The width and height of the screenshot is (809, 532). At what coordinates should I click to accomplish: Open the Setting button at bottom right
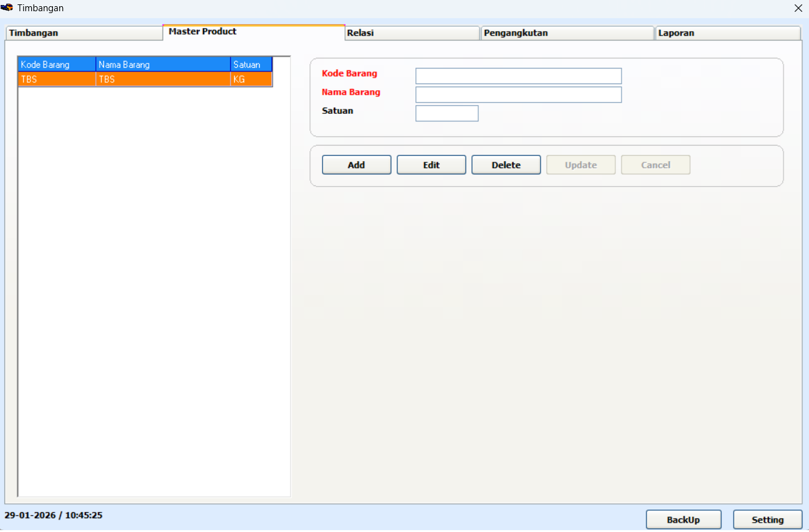767,520
